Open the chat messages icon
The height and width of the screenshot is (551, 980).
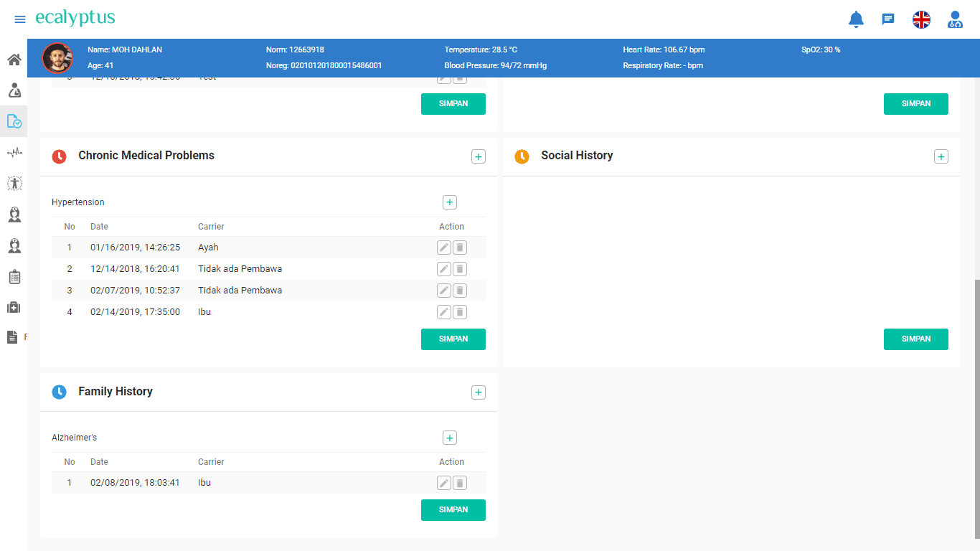888,19
